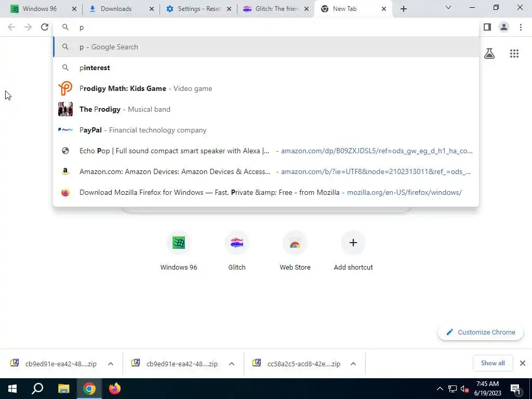This screenshot has height=399, width=532.
Task: Choose The Prodigy musical band suggestion
Action: [x=266, y=109]
